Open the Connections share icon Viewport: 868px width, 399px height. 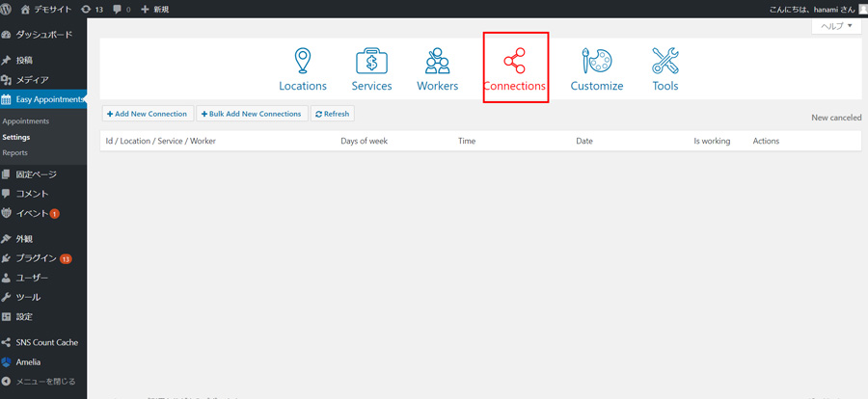(x=514, y=61)
